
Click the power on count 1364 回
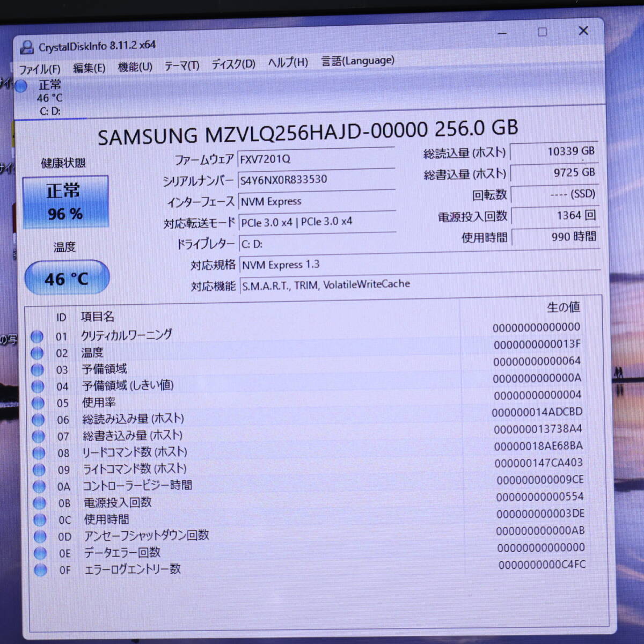pos(555,216)
